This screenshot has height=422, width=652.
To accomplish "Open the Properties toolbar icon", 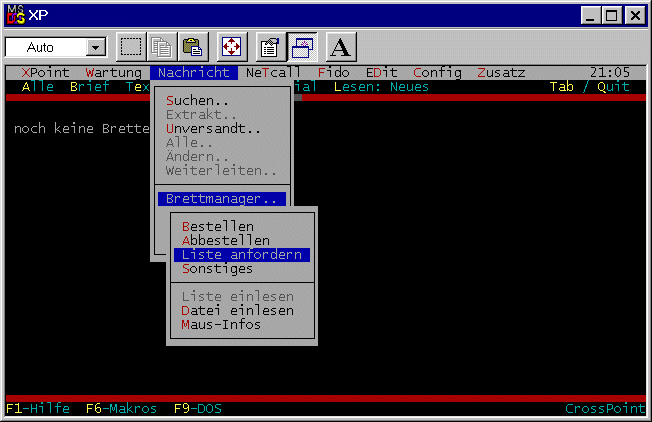I will [x=271, y=47].
